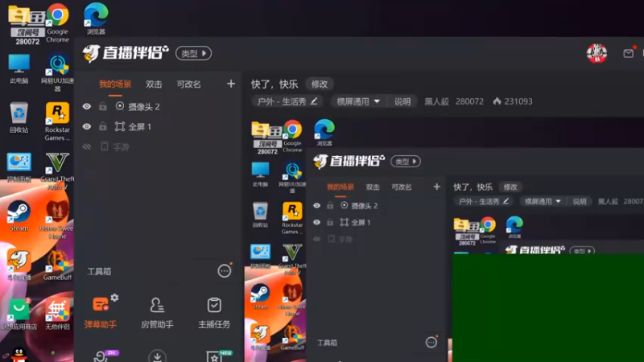This screenshot has width=644, height=362.
Task: Click the Steam icon inside the preview
Action: tap(260, 297)
